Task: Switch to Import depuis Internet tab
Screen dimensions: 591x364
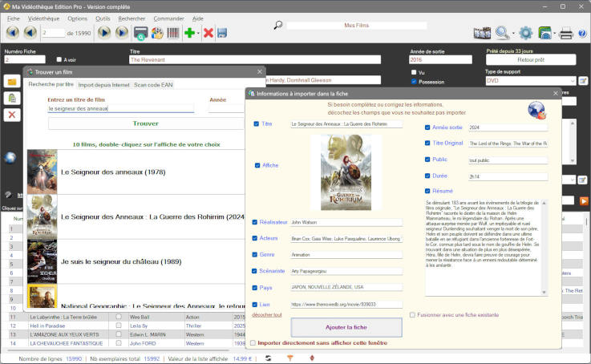Action: click(103, 84)
